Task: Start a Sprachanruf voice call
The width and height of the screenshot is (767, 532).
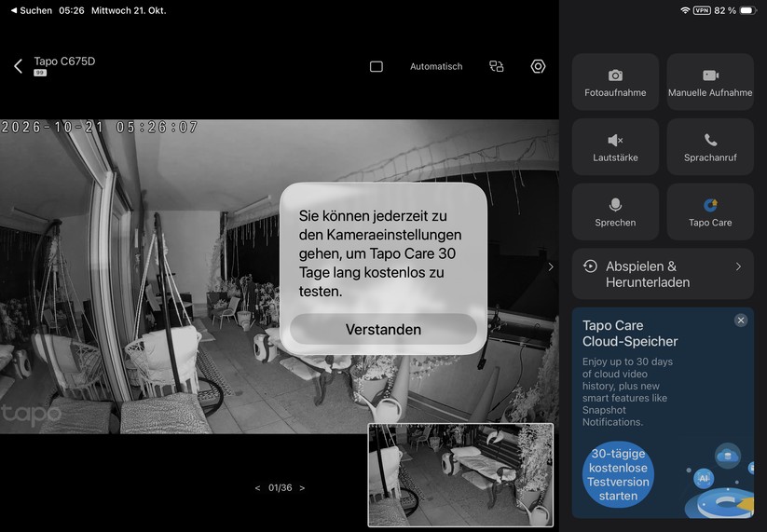Action: click(710, 146)
